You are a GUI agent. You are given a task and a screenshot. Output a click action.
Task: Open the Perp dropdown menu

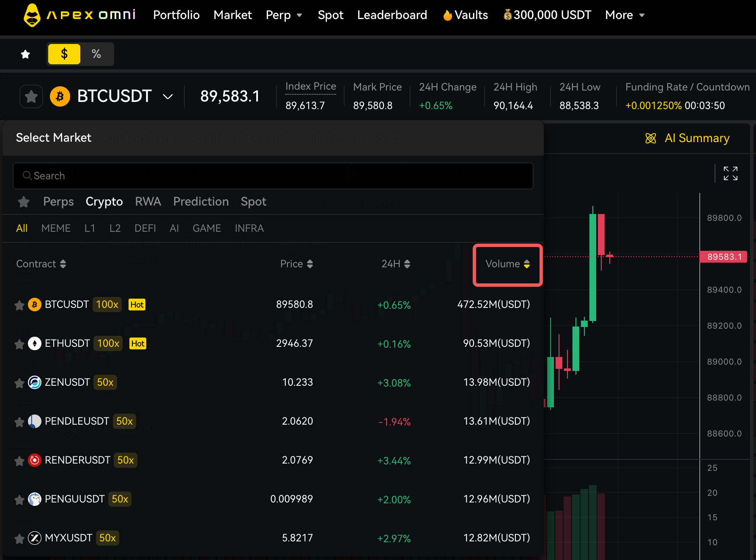click(x=284, y=15)
